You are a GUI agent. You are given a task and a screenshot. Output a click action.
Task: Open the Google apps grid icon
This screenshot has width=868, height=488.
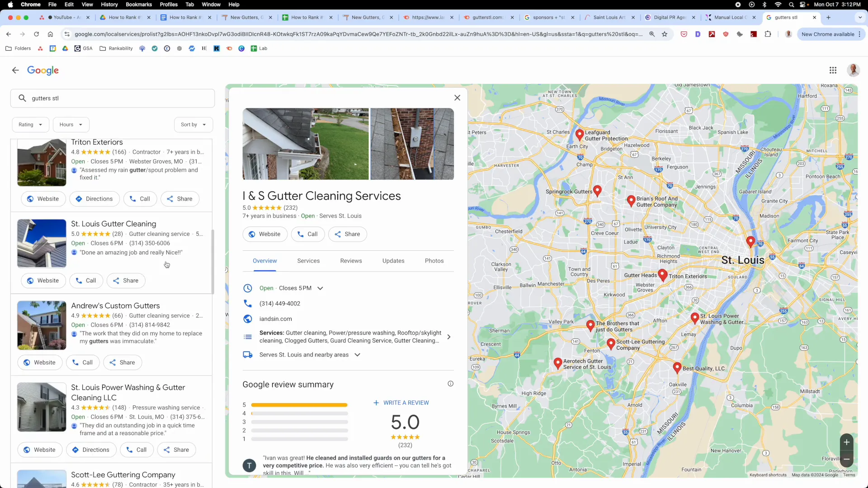point(833,70)
